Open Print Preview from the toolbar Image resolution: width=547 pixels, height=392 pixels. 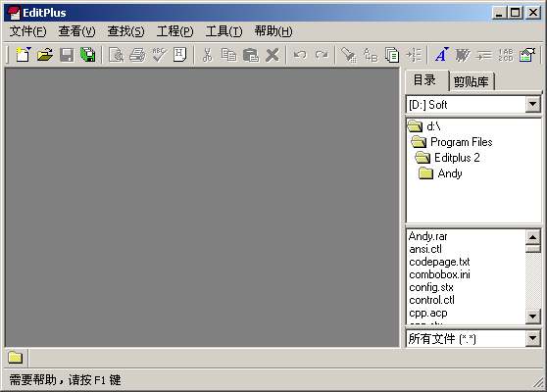(x=117, y=55)
